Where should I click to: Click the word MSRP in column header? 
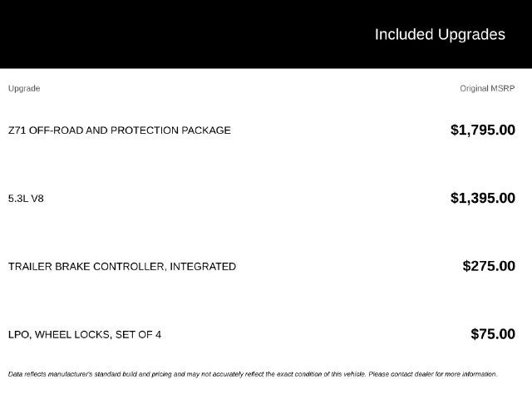(x=503, y=89)
